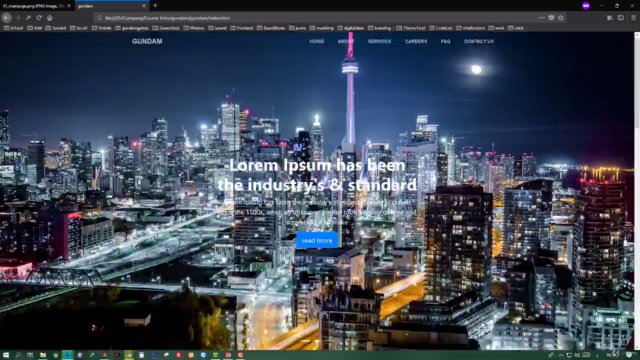Go to HOME in the site navigation
This screenshot has width=640, height=360.
coord(317,41)
